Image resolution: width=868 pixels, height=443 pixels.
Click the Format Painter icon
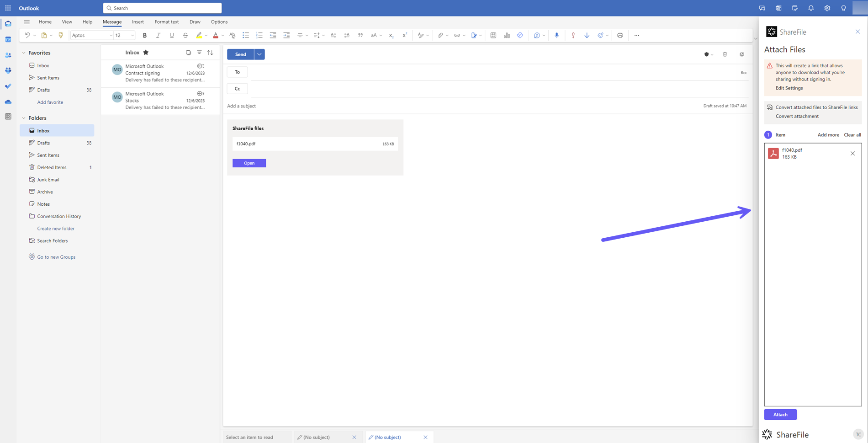pos(60,35)
